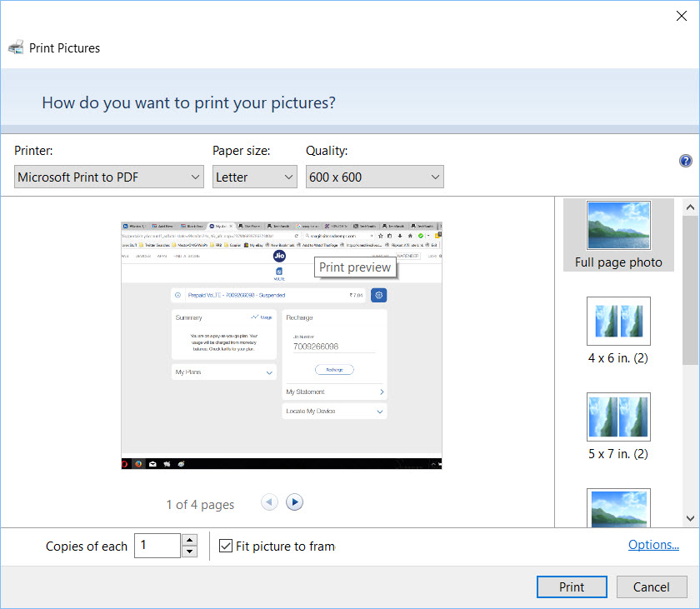Click the Copies of each number field

(157, 545)
